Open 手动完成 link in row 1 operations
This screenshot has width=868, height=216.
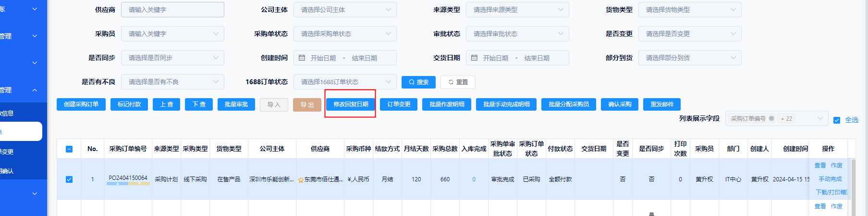(x=830, y=179)
